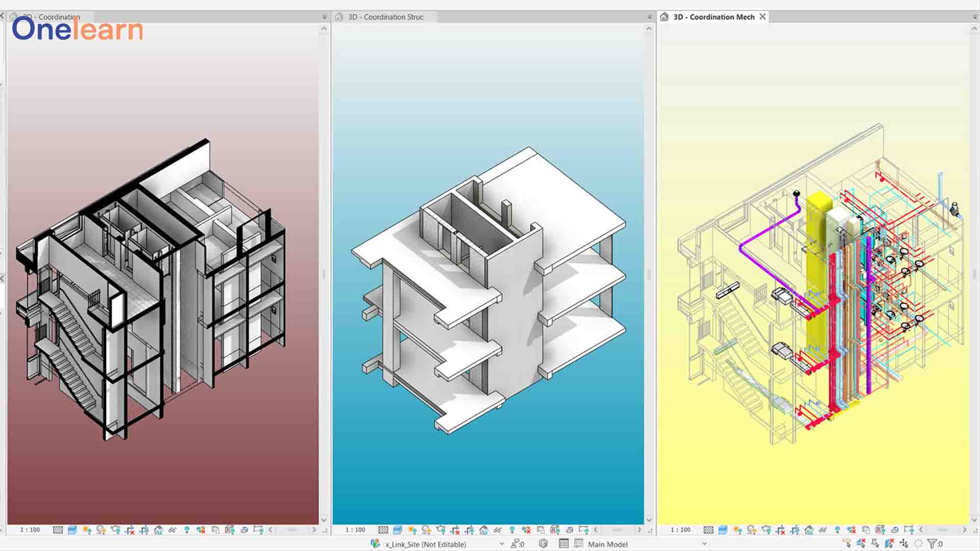Click horizontal scrollbar of Struc view
Viewport: 980px width, 551px height.
(x=617, y=530)
